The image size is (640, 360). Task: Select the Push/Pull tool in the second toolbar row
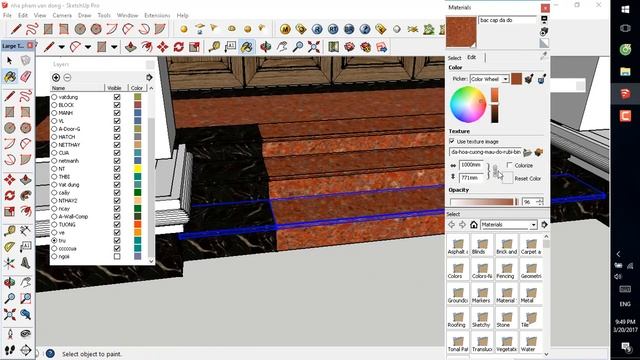[131, 47]
